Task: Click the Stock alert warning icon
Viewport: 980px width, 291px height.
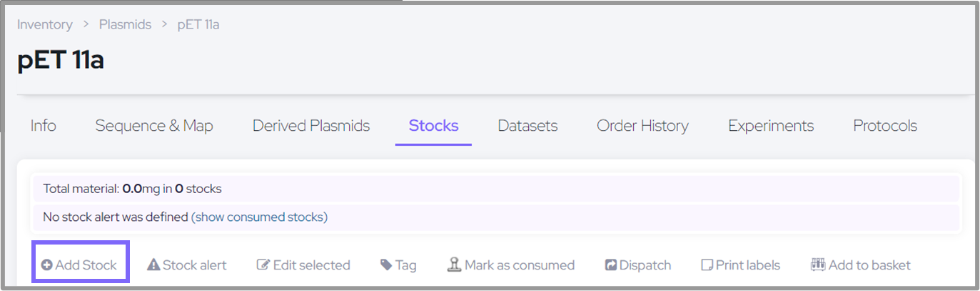Action: (x=153, y=265)
